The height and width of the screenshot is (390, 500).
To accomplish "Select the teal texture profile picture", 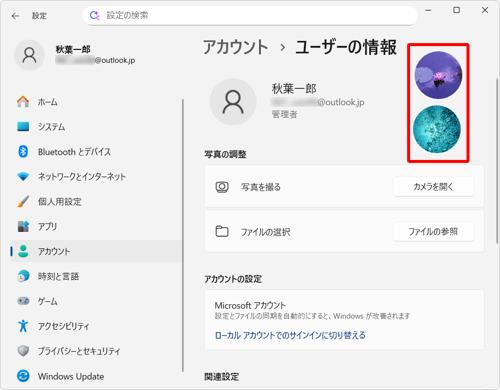I will [437, 129].
